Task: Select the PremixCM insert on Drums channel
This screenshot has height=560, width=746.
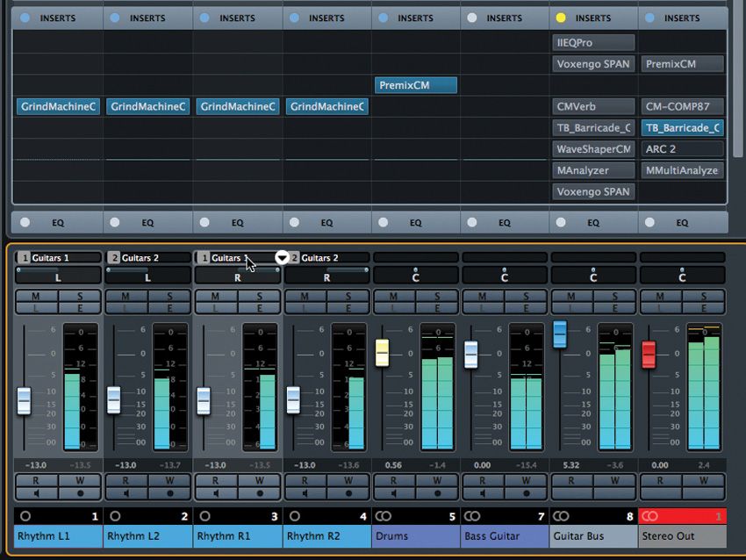Action: (x=416, y=85)
